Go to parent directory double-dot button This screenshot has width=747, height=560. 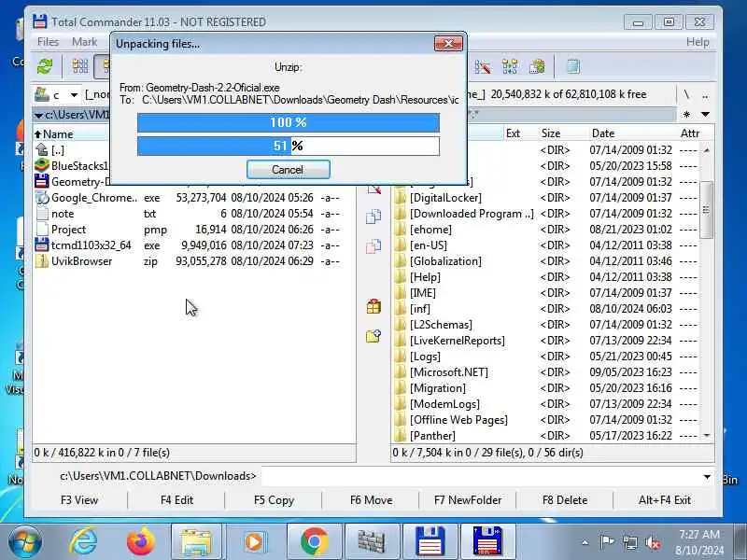click(x=705, y=95)
